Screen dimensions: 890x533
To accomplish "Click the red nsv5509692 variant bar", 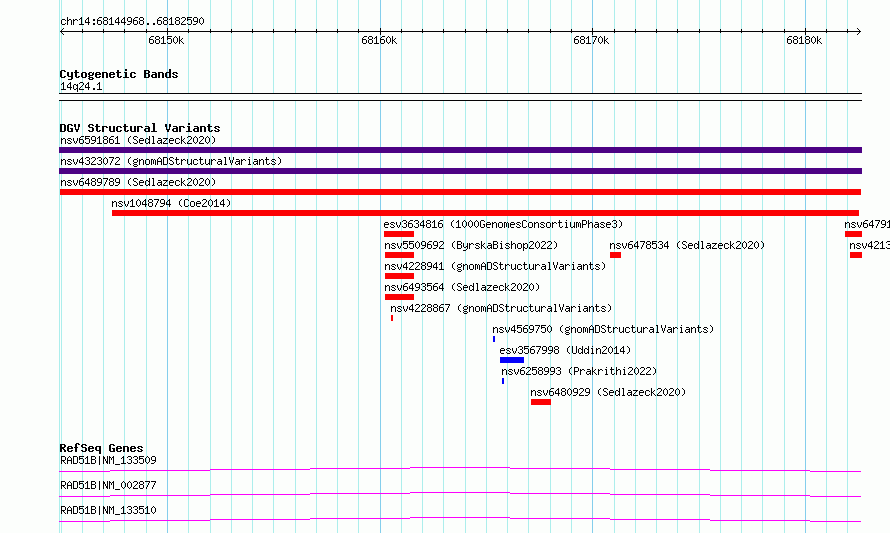I will (x=400, y=255).
